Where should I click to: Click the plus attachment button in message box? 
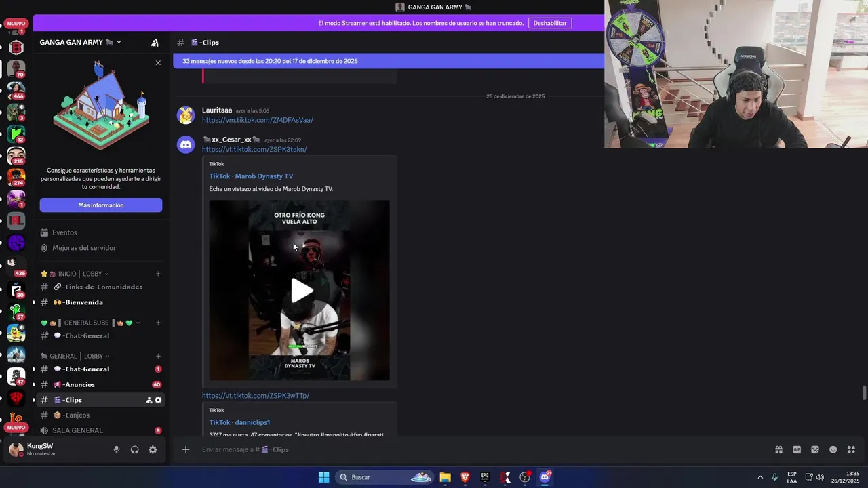click(x=185, y=449)
